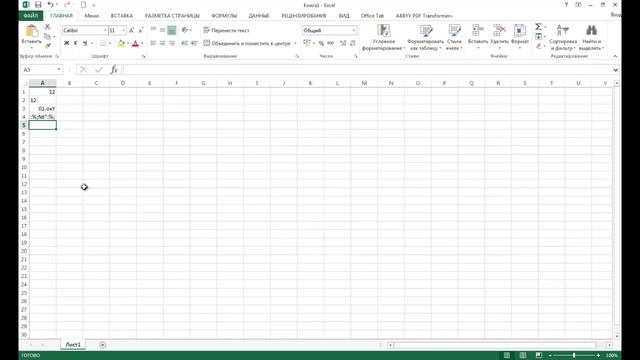Click Undo arrow in quick access toolbar
This screenshot has height=360, width=640.
click(x=50, y=5)
